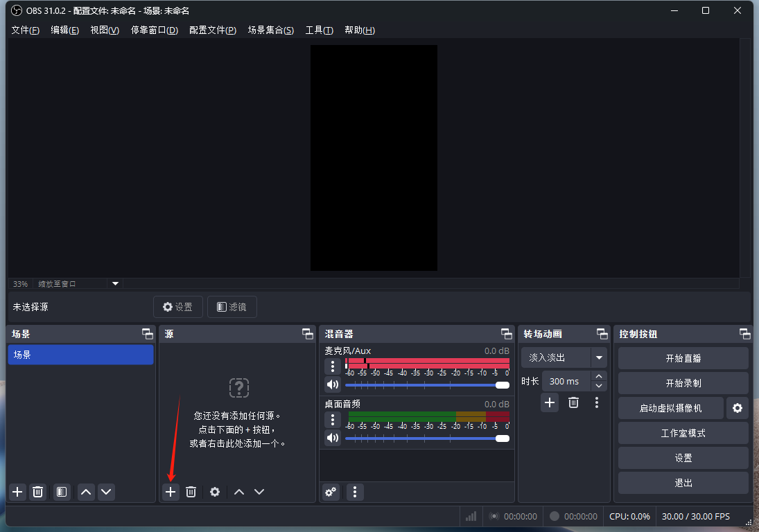Mute the 桌面音频 speaker icon
This screenshot has height=532, width=759.
pyautogui.click(x=333, y=438)
